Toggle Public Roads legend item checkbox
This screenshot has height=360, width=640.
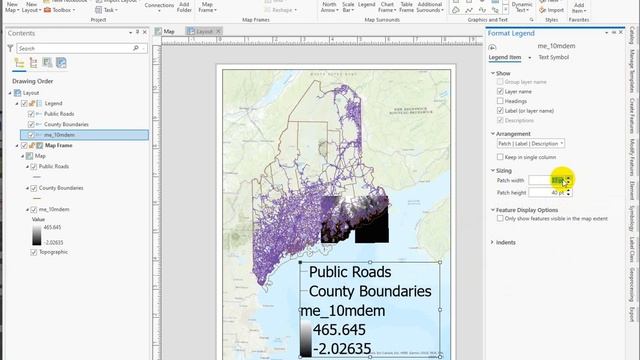click(31, 114)
